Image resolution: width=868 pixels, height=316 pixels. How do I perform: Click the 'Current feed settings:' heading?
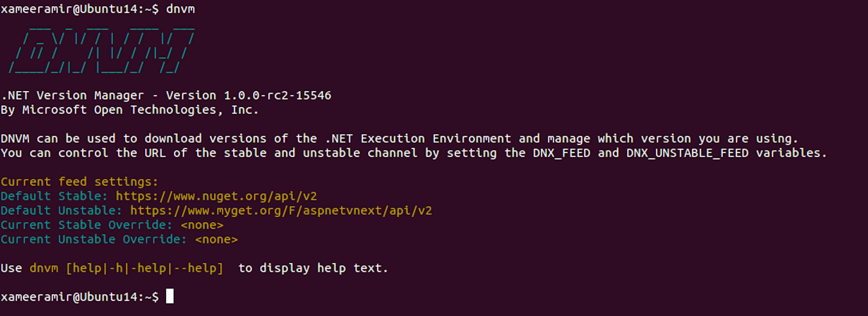tap(80, 182)
